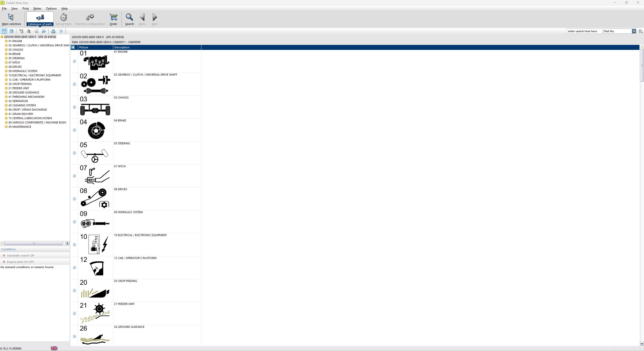
Task: Select 43 CLEANING SYSTEM in the tree
Action: coord(22,105)
